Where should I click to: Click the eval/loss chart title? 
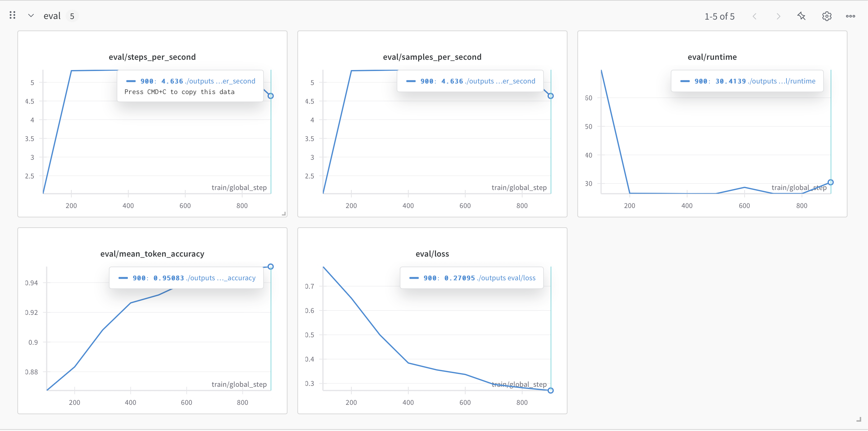click(x=432, y=253)
